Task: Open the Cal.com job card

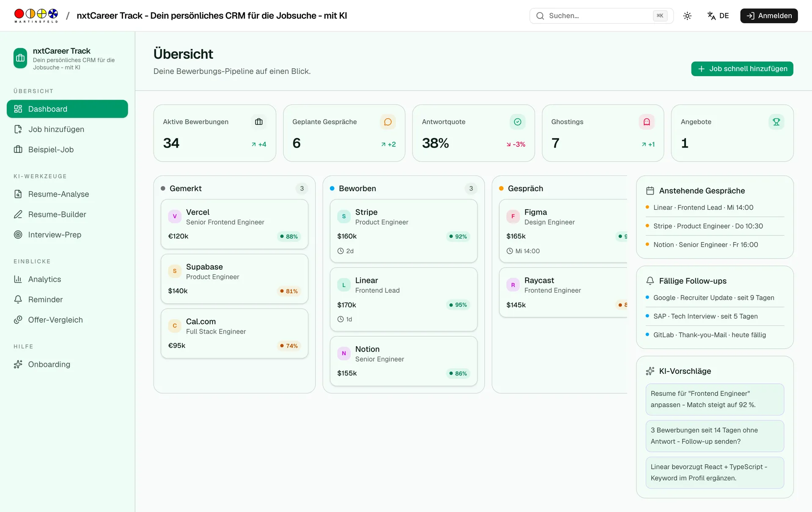Action: (x=234, y=333)
